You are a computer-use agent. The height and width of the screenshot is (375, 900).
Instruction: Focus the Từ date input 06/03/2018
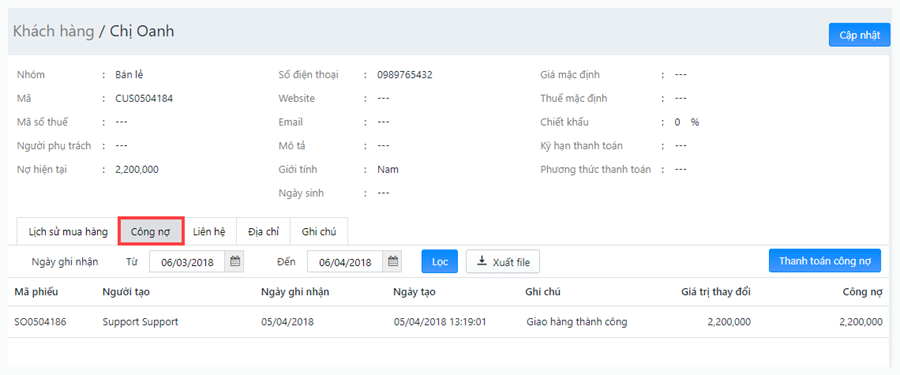click(x=187, y=262)
